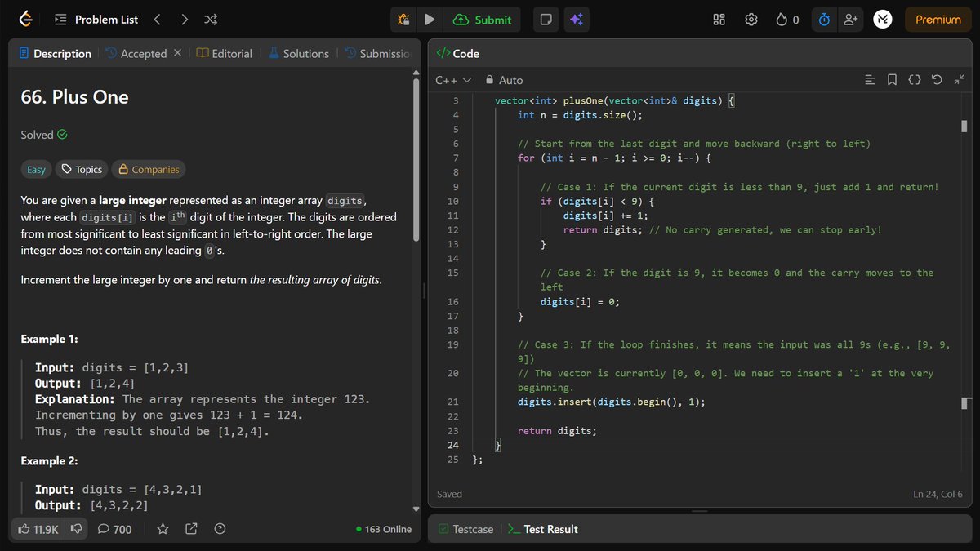
Task: Click the format code lines icon
Action: (x=870, y=80)
